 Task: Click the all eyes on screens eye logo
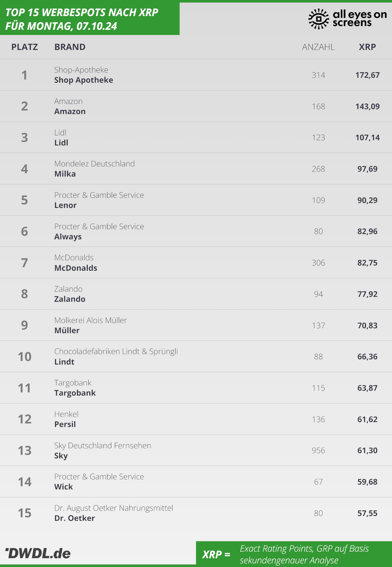click(x=318, y=19)
